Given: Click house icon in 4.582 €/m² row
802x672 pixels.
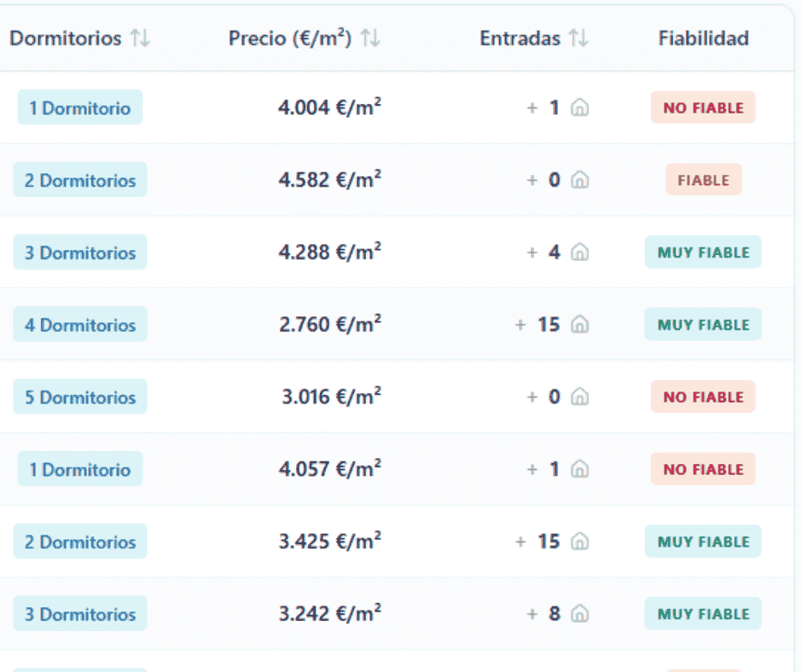Looking at the screenshot, I should (580, 181).
